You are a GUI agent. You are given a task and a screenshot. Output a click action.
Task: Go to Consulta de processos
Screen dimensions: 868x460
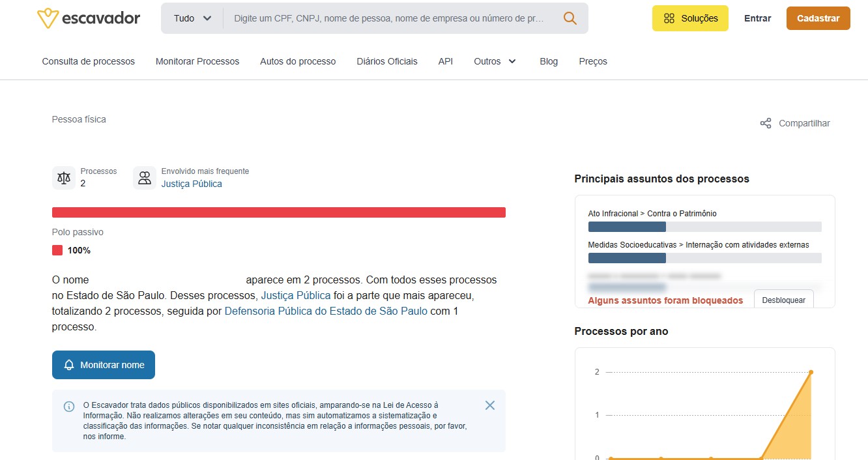point(89,61)
